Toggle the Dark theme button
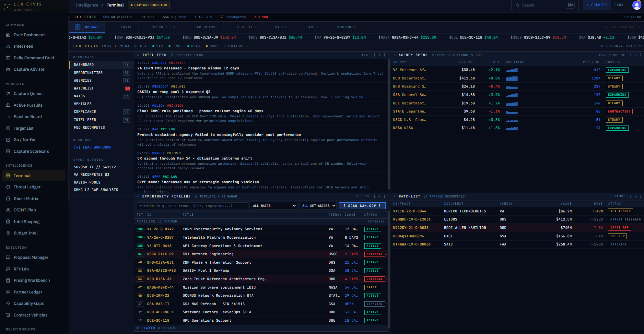This screenshot has height=334, width=644. tap(619, 5)
